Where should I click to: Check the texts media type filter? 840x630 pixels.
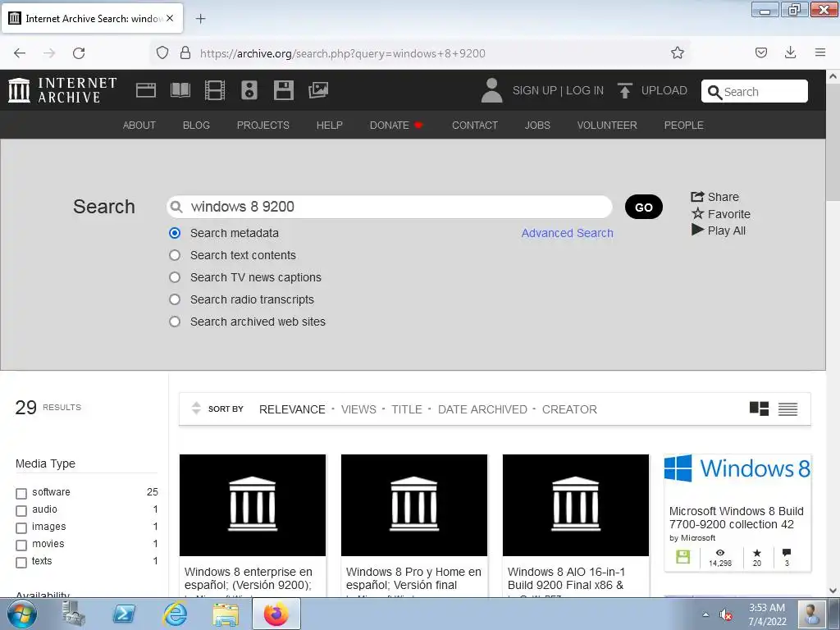21,563
